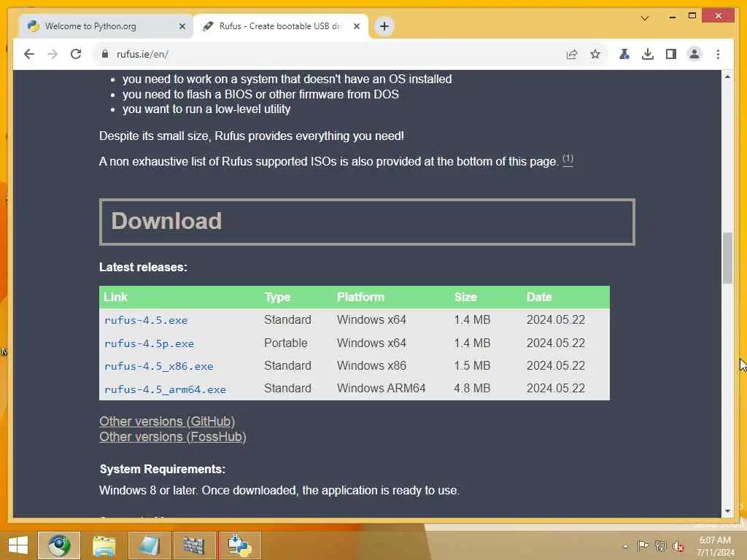The height and width of the screenshot is (560, 747).
Task: Click the taskbar clock showing 6:07 AM
Action: click(715, 546)
